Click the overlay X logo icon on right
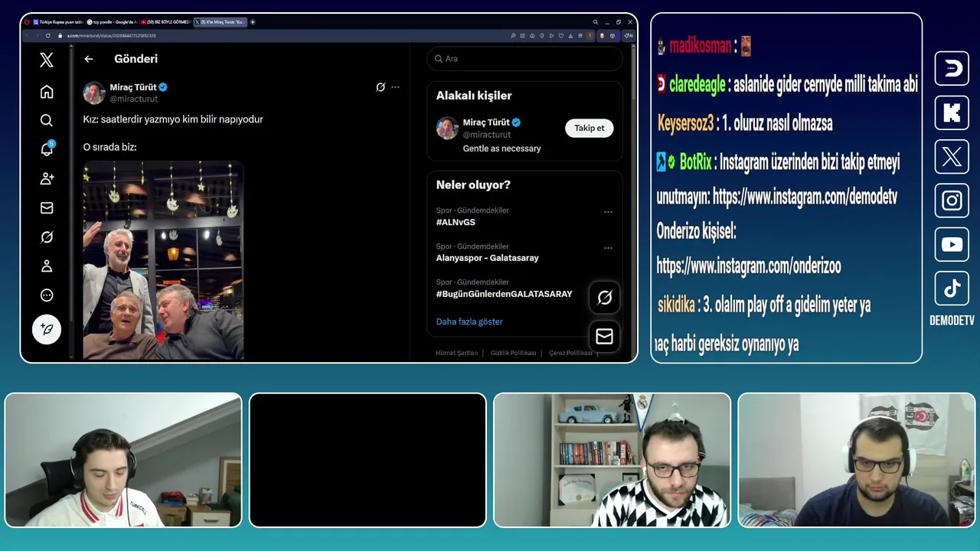Image resolution: width=980 pixels, height=551 pixels. click(952, 157)
